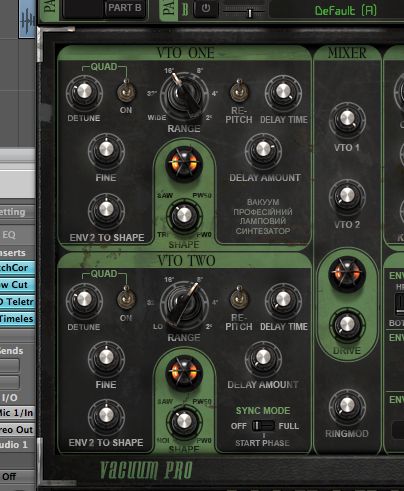The height and width of the screenshot is (491, 404).
Task: Click the PART B button
Action: 125,8
